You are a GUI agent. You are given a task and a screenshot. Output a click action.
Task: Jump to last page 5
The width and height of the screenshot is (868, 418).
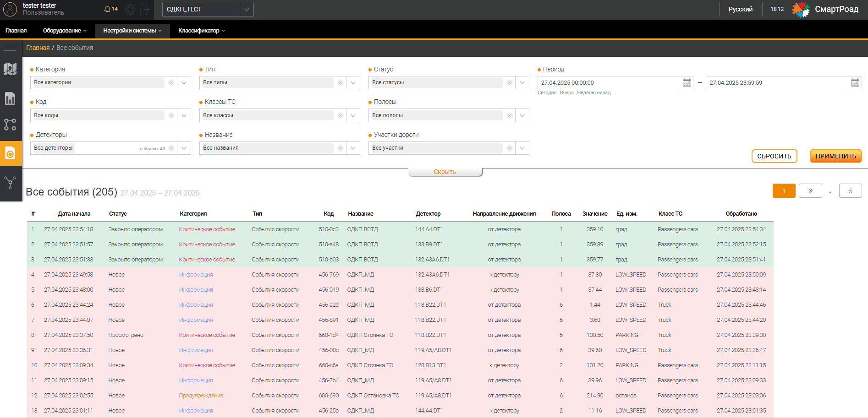[x=850, y=191]
